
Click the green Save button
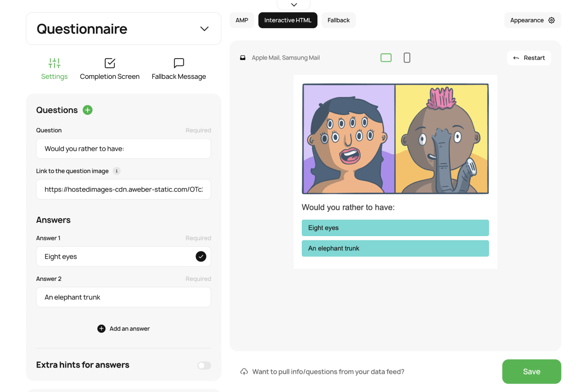pyautogui.click(x=532, y=372)
